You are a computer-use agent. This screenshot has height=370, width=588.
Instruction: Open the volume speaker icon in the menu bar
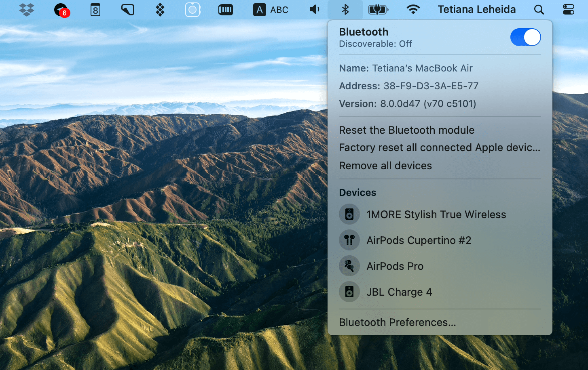click(x=314, y=9)
